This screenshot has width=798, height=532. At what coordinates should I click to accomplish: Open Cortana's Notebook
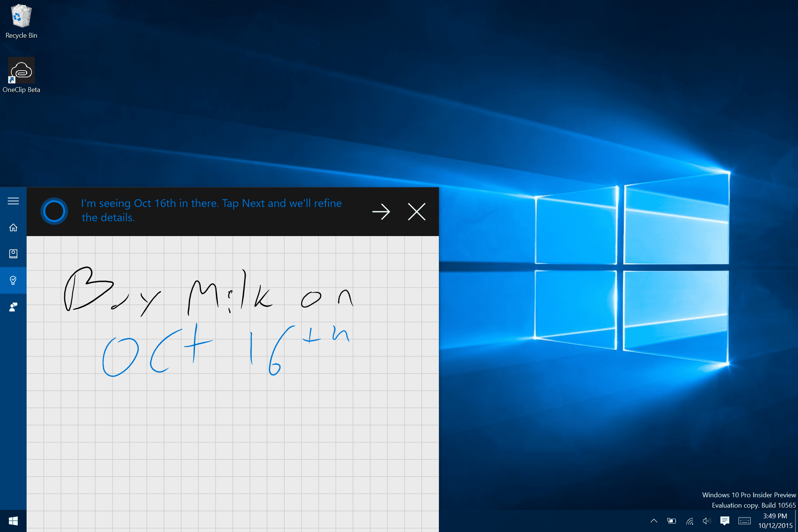click(x=13, y=254)
